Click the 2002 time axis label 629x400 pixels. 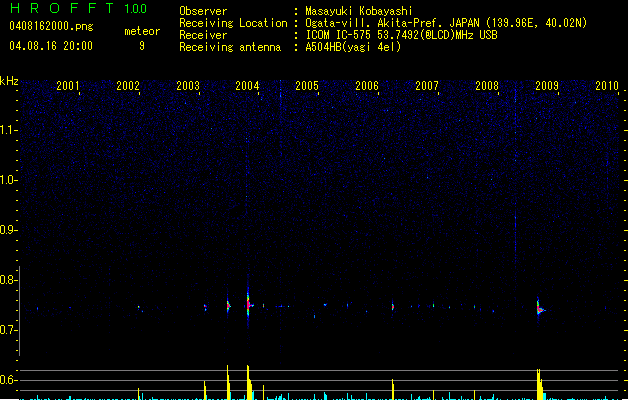(x=128, y=86)
